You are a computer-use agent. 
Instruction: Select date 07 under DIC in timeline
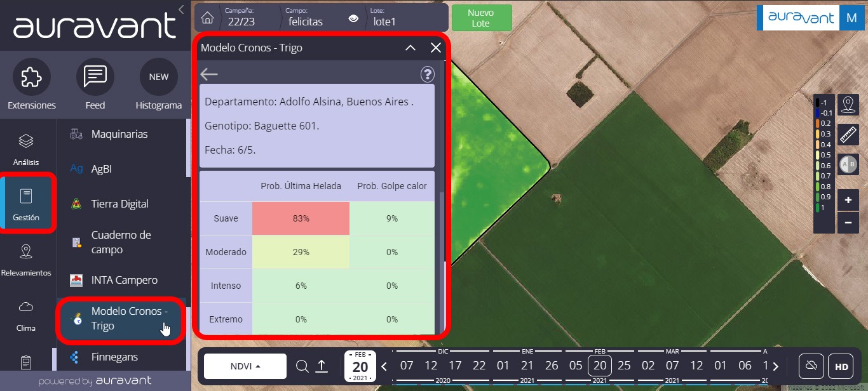tap(407, 366)
